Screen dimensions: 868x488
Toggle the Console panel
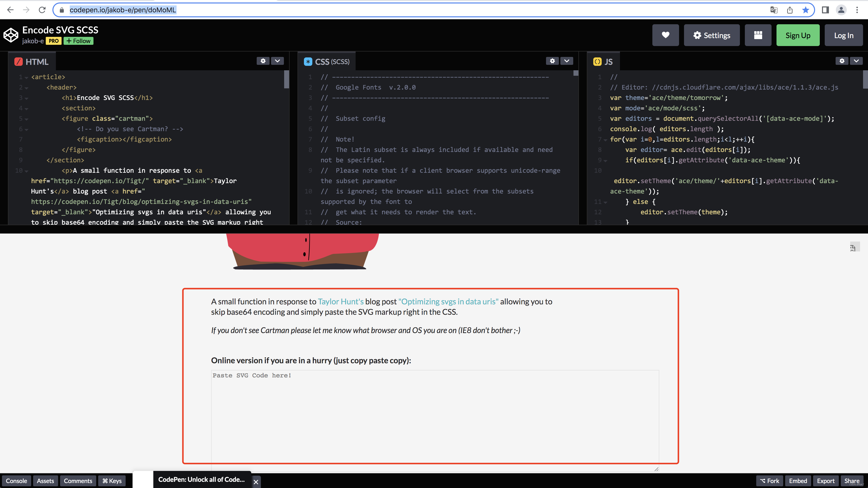coord(16,481)
